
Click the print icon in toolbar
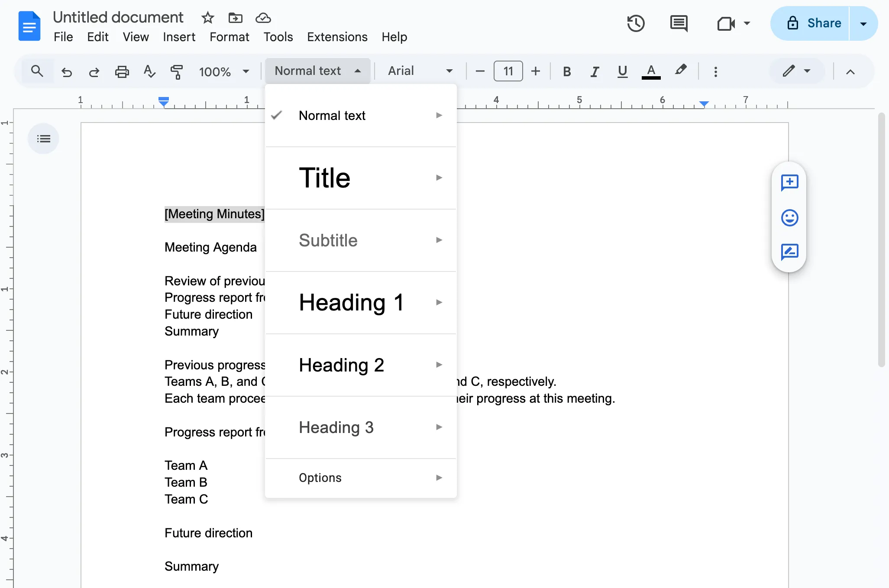[122, 71]
